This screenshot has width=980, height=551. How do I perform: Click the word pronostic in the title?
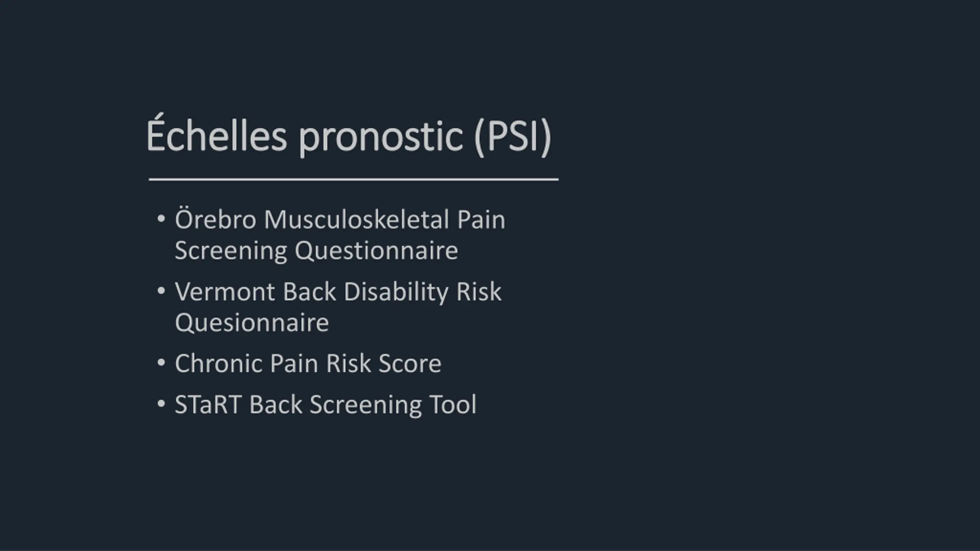381,138
